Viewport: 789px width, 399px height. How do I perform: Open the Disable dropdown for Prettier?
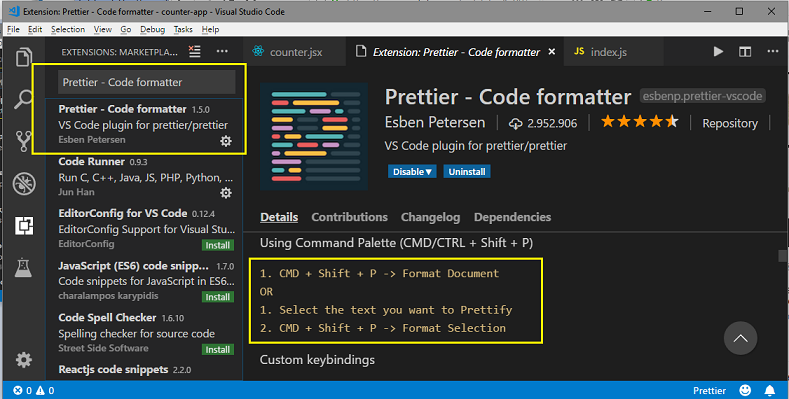[412, 172]
